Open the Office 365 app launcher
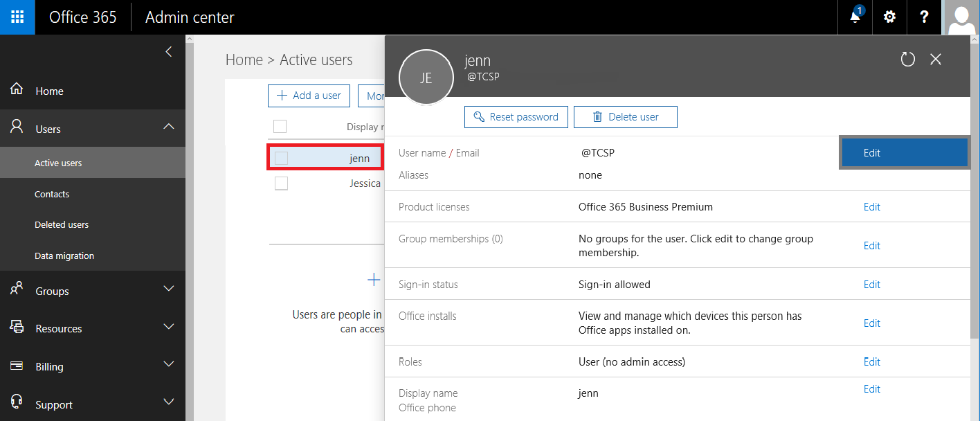Screen dimensions: 980x421 click(17, 17)
